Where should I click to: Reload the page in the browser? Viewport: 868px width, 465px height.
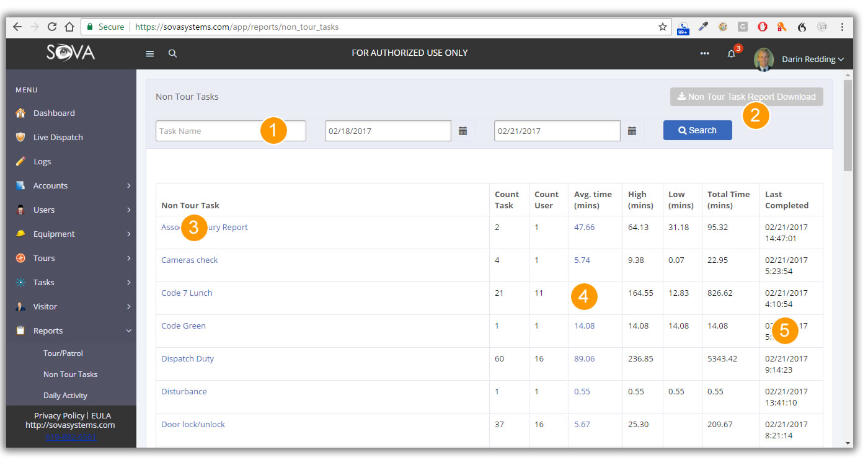[52, 27]
